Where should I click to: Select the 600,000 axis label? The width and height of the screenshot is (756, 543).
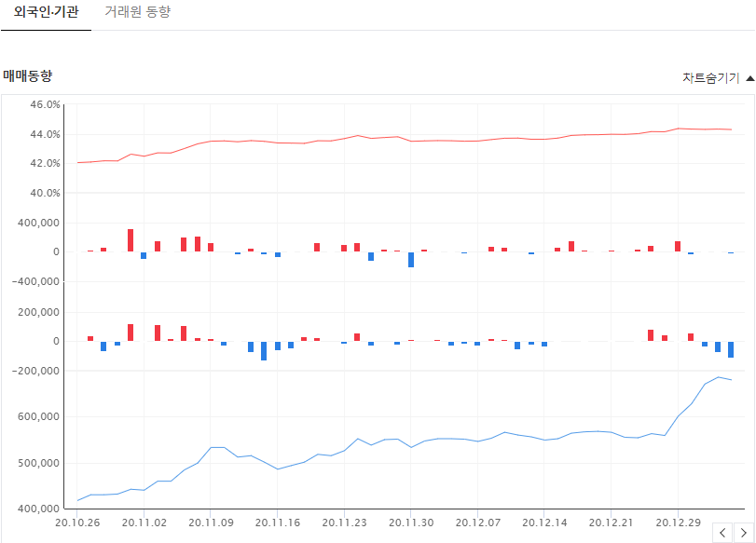[x=38, y=416]
